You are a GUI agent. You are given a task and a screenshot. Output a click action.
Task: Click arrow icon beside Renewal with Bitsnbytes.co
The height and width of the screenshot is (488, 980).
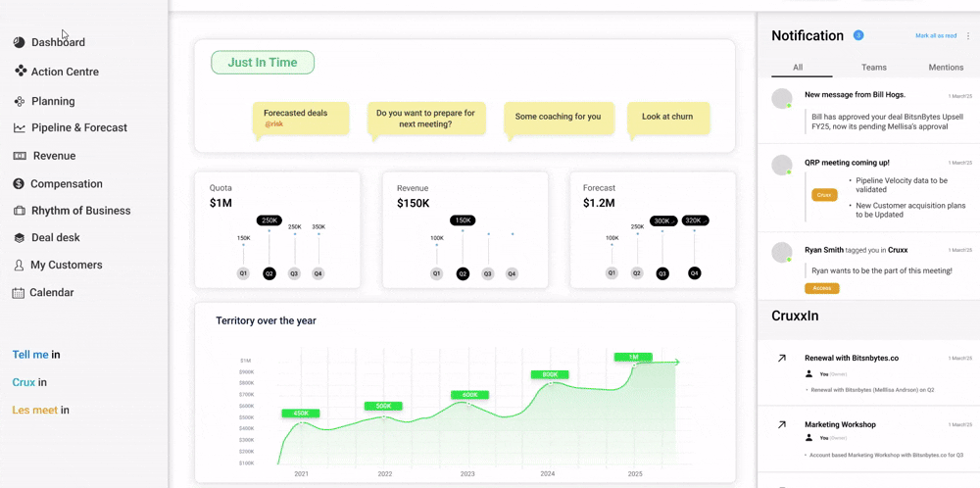click(x=781, y=359)
